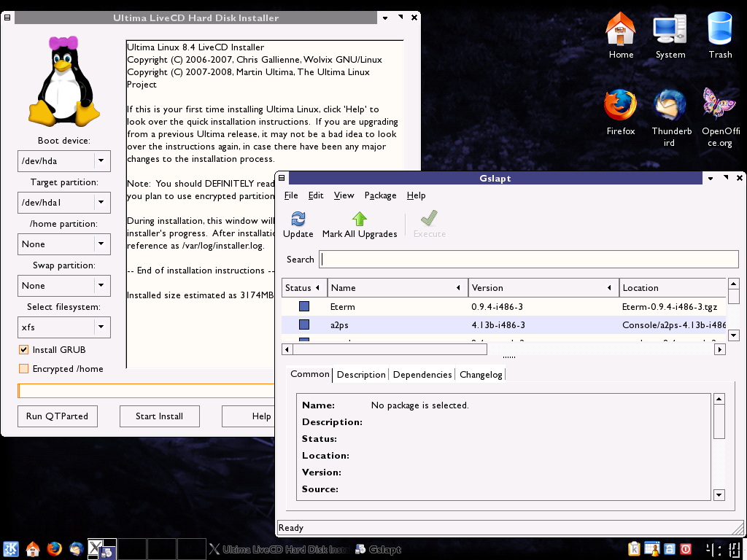Sort package list by Status column
Screen dimensions: 747x560
[304, 287]
